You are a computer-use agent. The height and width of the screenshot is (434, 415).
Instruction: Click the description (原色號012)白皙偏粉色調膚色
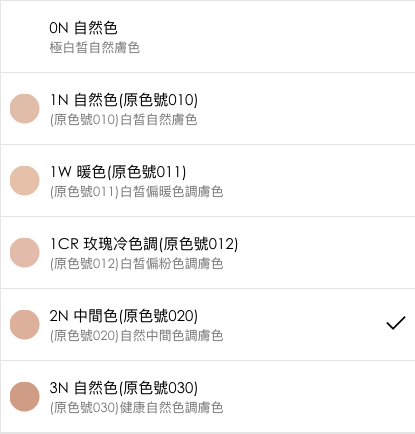[x=137, y=264]
